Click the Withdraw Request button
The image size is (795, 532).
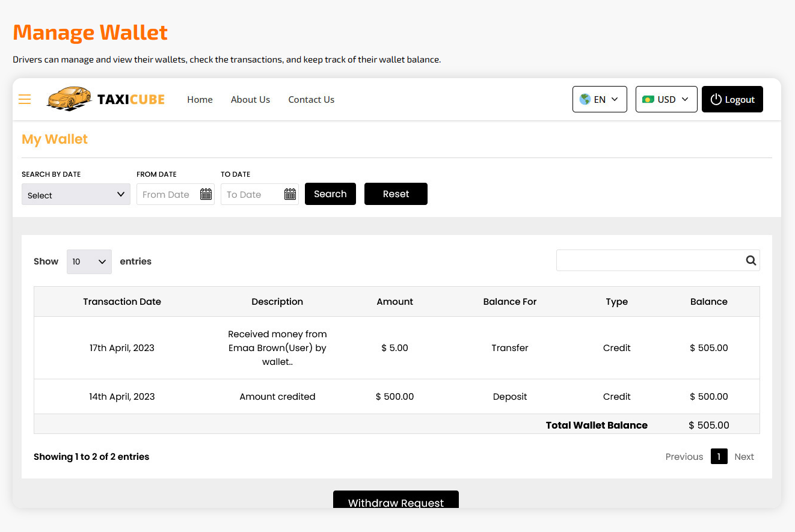(396, 499)
